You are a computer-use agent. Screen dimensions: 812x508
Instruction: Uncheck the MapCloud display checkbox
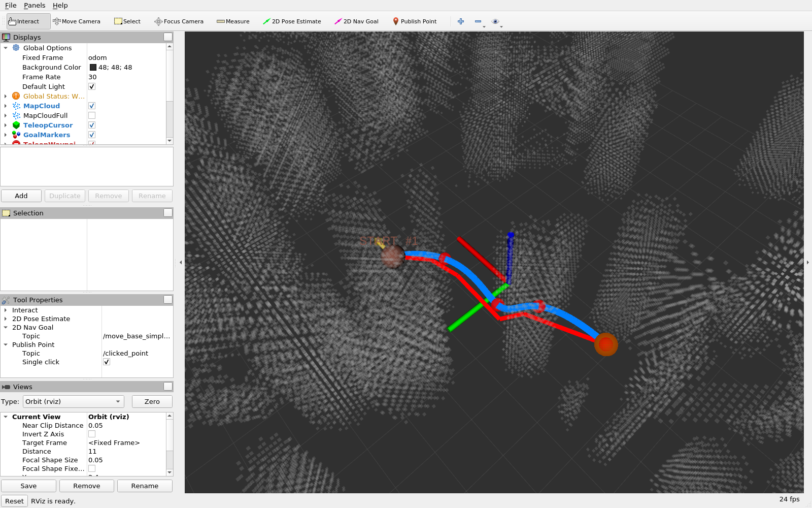pos(92,106)
